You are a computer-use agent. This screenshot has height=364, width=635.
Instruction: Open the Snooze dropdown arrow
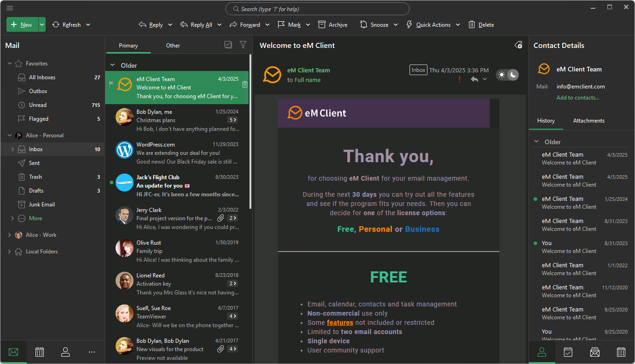click(396, 25)
